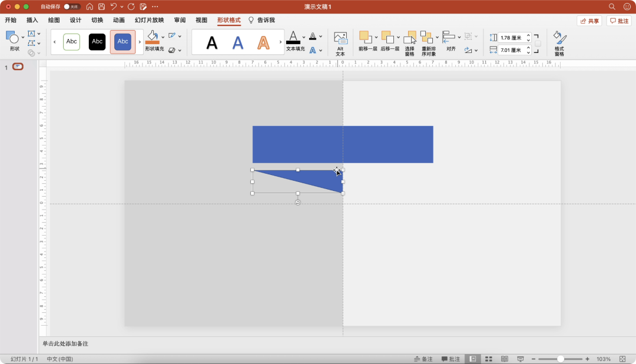Click the zoom slider knob
Image resolution: width=636 pixels, height=364 pixels.
point(561,359)
